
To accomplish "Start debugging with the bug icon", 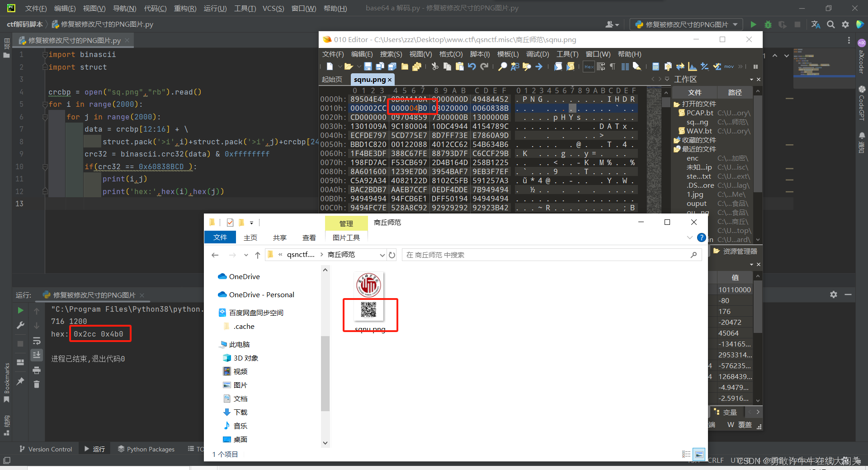I will [768, 24].
